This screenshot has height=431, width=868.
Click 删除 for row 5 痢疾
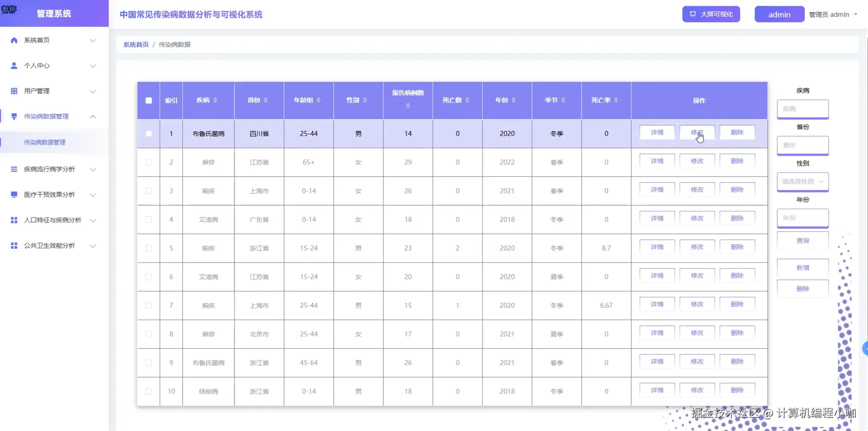737,247
